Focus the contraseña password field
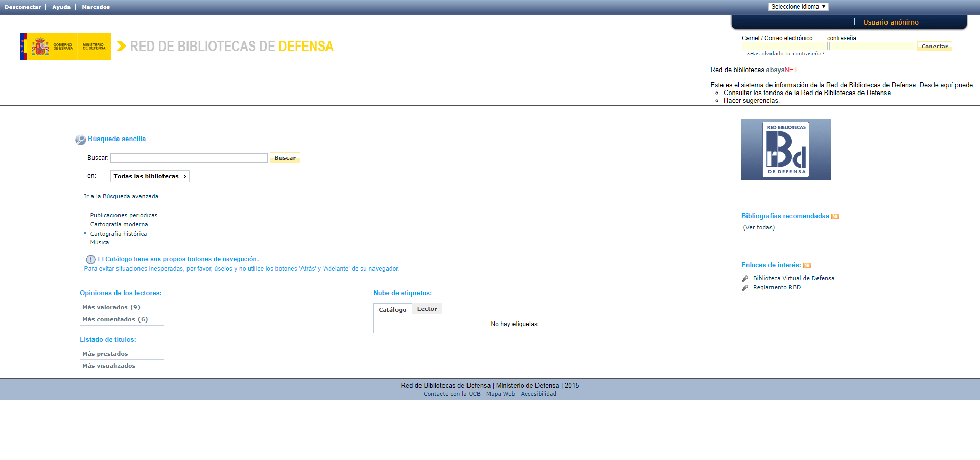The image size is (980, 460). 872,46
